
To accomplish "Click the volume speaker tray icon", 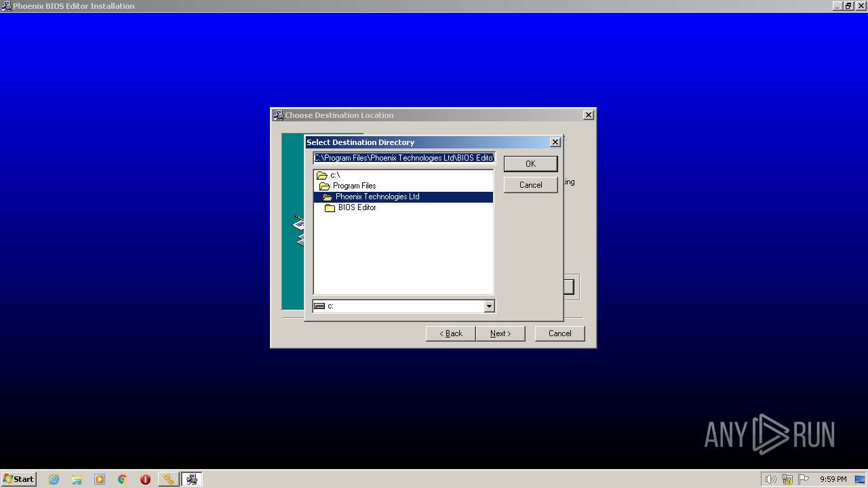I will click(x=770, y=479).
